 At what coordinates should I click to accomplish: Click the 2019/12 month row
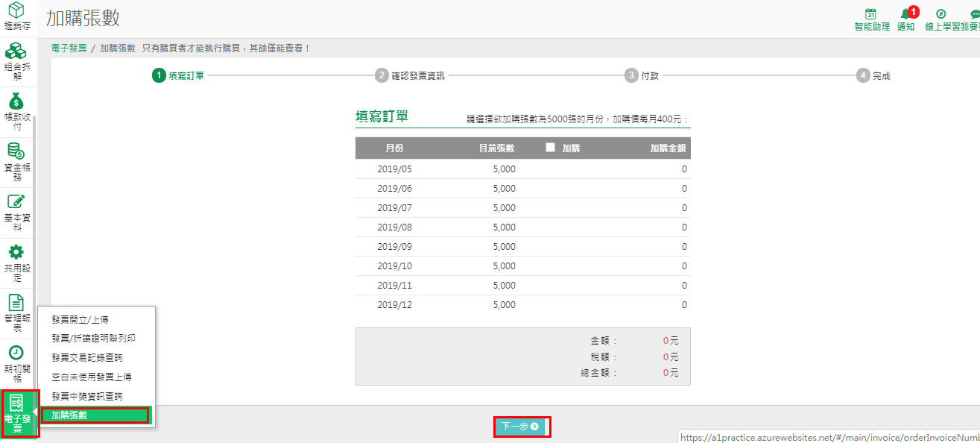pos(522,305)
